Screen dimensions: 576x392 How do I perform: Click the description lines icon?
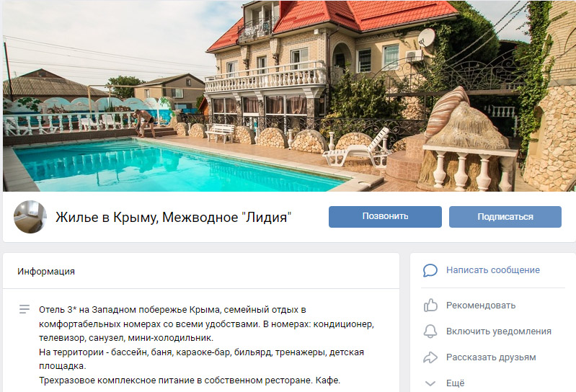click(25, 309)
